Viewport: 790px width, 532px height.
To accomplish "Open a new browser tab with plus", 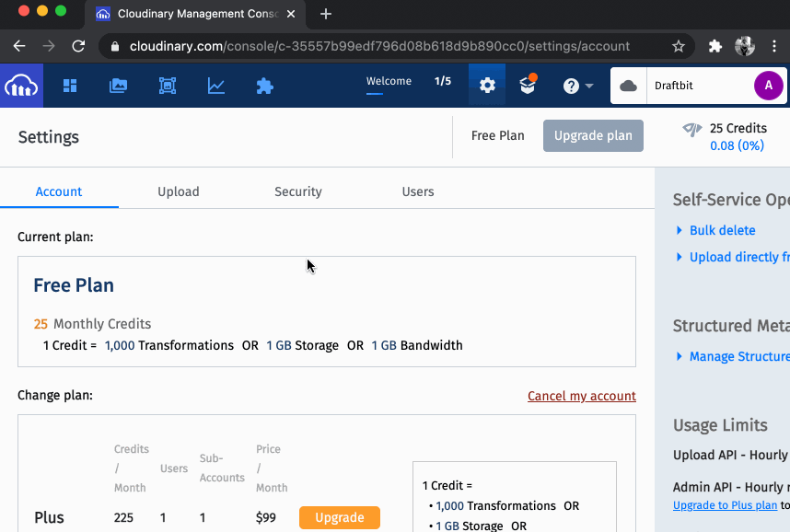I will click(x=326, y=14).
